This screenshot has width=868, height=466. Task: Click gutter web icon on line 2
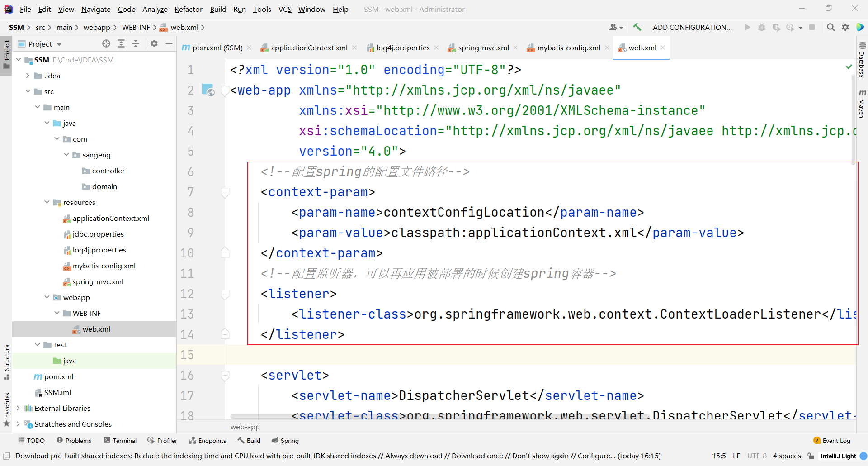pos(208,90)
